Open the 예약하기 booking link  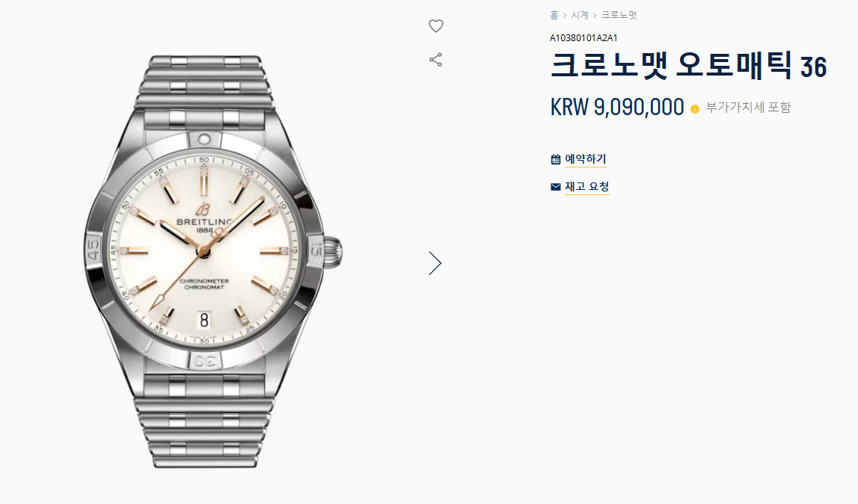click(x=586, y=159)
